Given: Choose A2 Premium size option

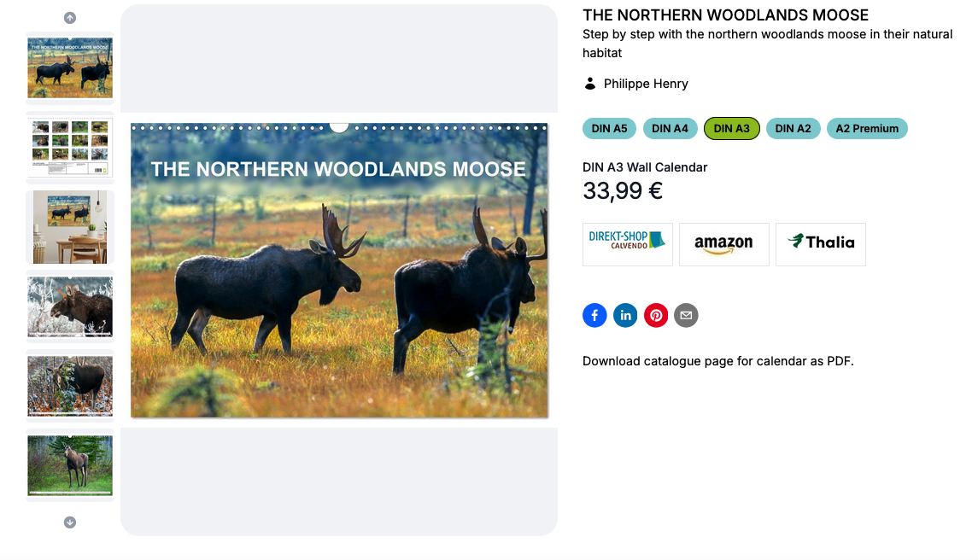Looking at the screenshot, I should click(867, 129).
